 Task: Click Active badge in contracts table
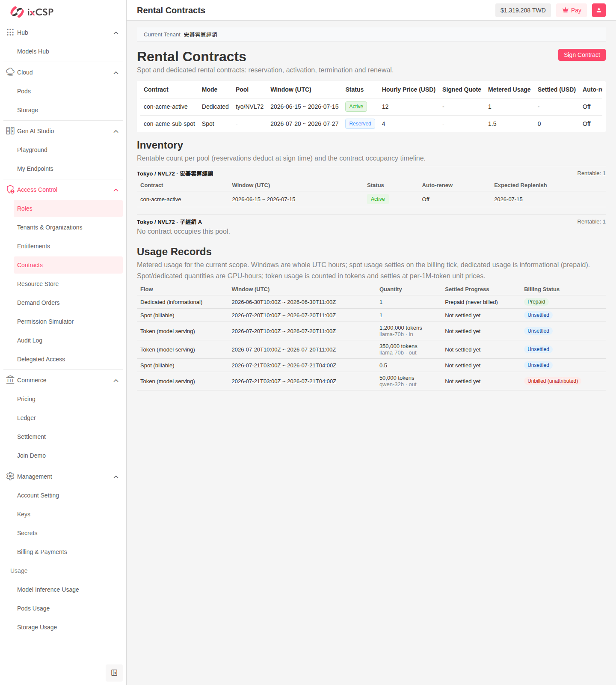coord(356,107)
